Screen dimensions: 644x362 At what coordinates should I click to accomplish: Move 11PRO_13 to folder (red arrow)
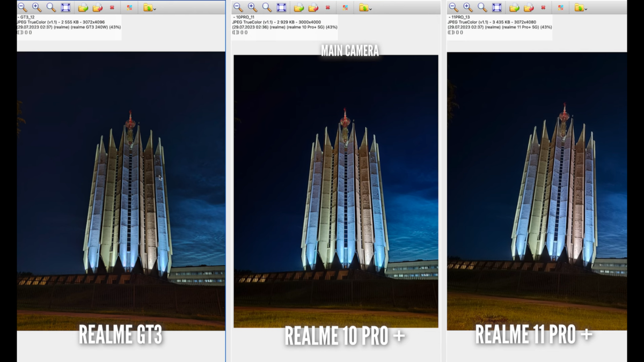pos(529,8)
